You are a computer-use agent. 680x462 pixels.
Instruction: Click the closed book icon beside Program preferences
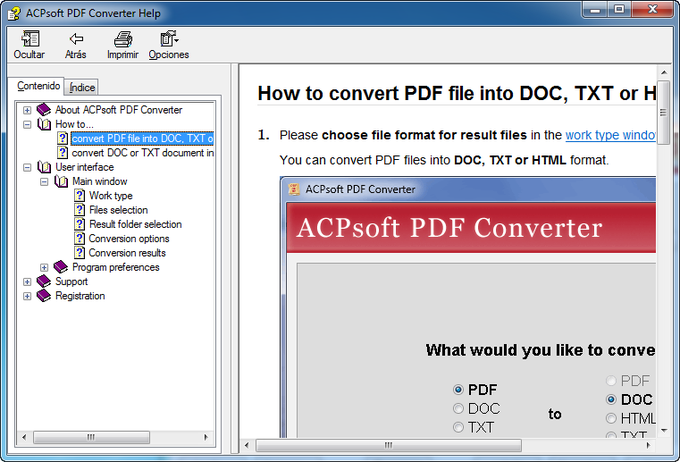61,267
